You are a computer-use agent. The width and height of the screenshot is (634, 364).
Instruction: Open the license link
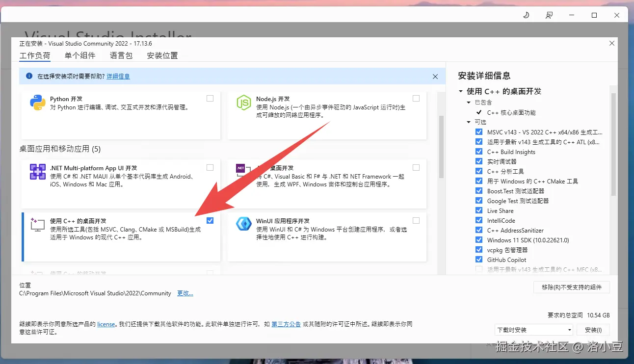pyautogui.click(x=106, y=324)
